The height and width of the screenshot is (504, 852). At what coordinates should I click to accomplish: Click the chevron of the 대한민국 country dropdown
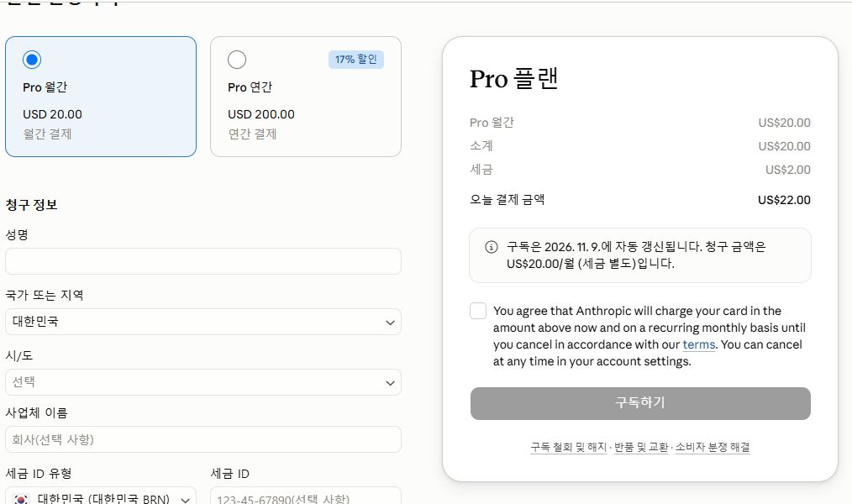pos(390,323)
